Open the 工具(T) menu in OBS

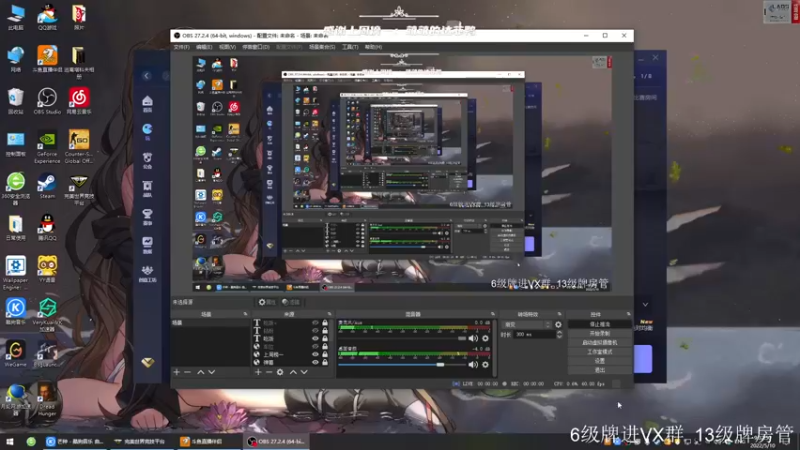pyautogui.click(x=350, y=47)
